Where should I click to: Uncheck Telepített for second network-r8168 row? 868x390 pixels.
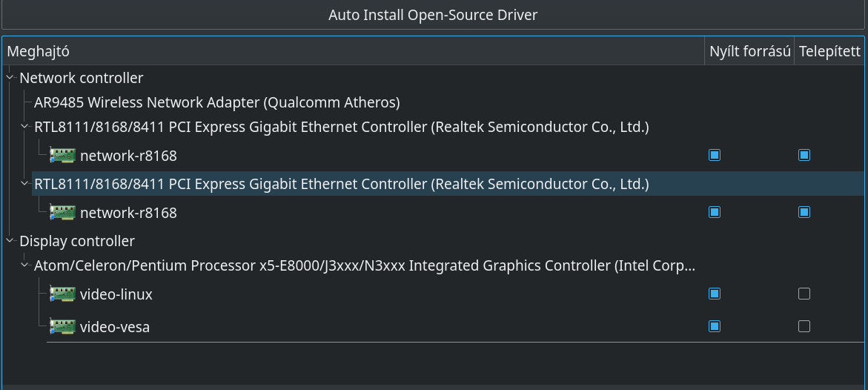point(804,212)
